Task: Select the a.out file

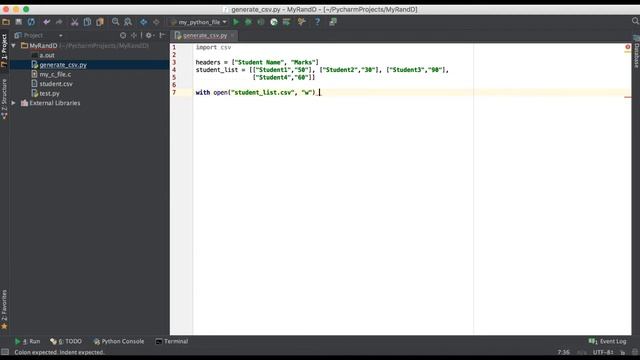Action: pyautogui.click(x=47, y=55)
